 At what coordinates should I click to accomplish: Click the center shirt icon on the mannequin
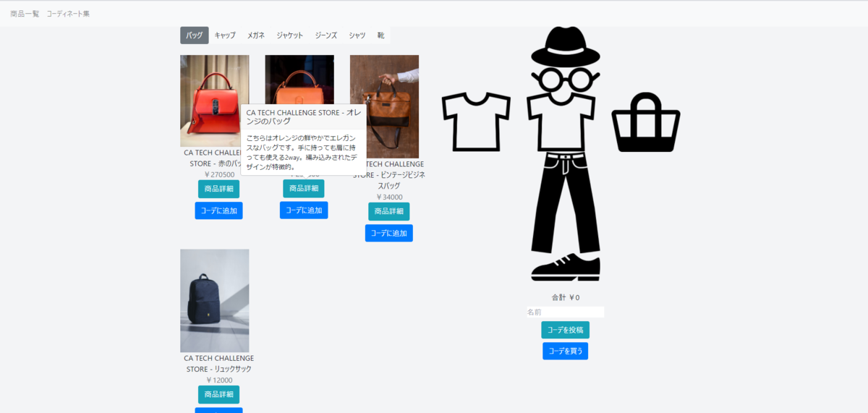tap(561, 122)
